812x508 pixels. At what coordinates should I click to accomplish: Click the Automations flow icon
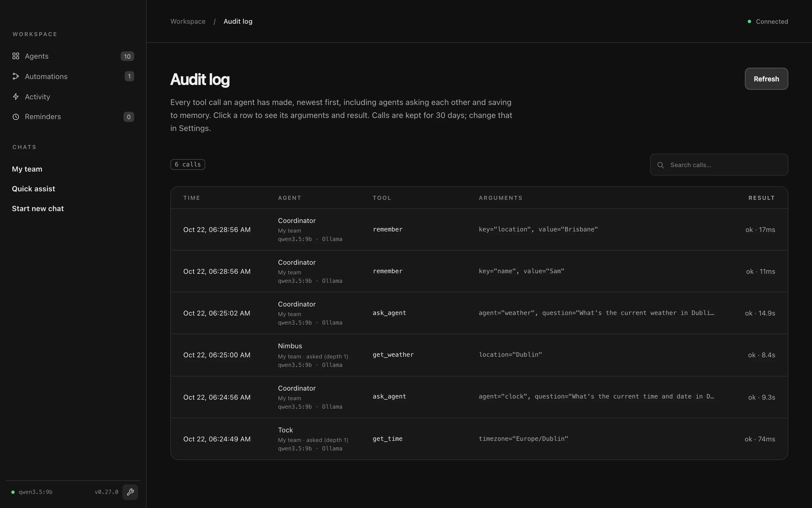pyautogui.click(x=16, y=76)
